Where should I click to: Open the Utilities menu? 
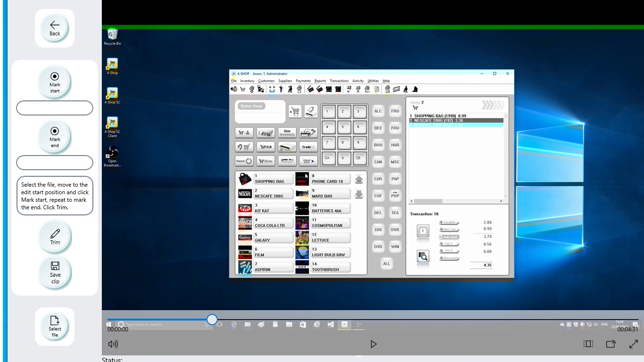click(373, 81)
